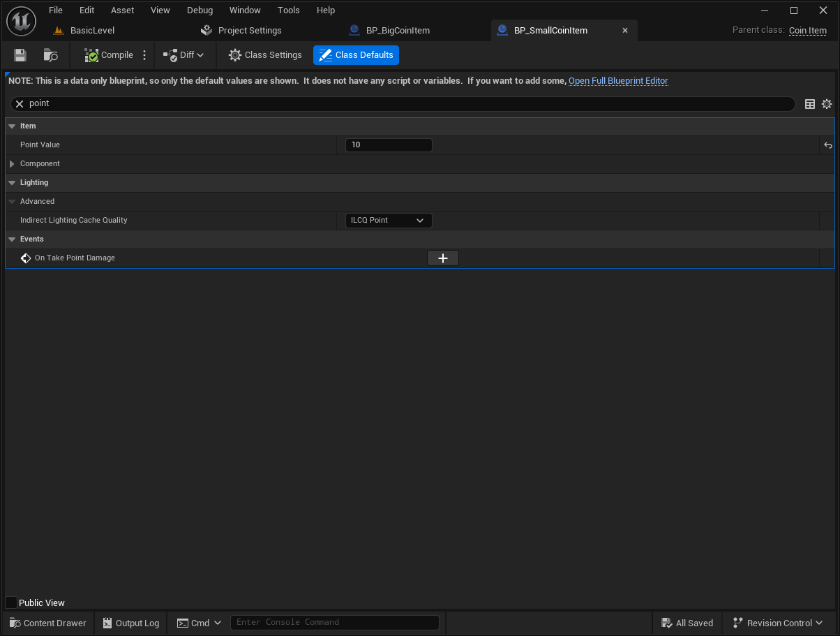This screenshot has width=840, height=636.
Task: Collapse the Item category
Action: [x=12, y=126]
